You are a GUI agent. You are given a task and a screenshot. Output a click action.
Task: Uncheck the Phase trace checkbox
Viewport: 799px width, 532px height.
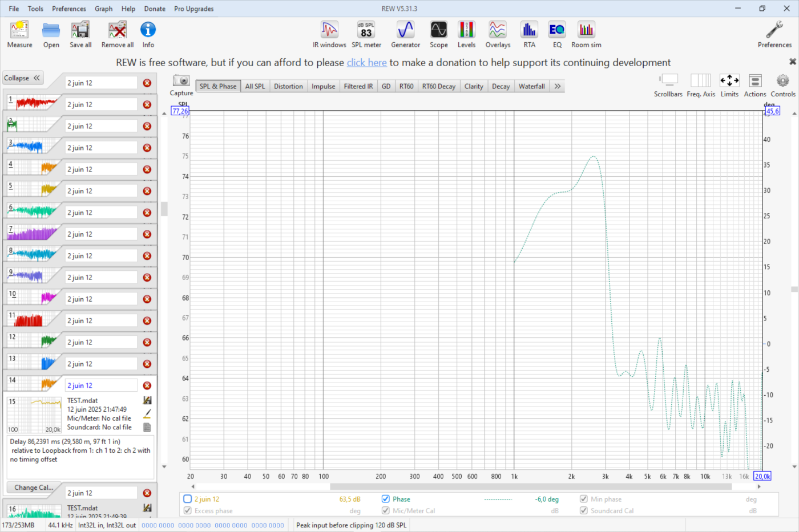pos(386,499)
